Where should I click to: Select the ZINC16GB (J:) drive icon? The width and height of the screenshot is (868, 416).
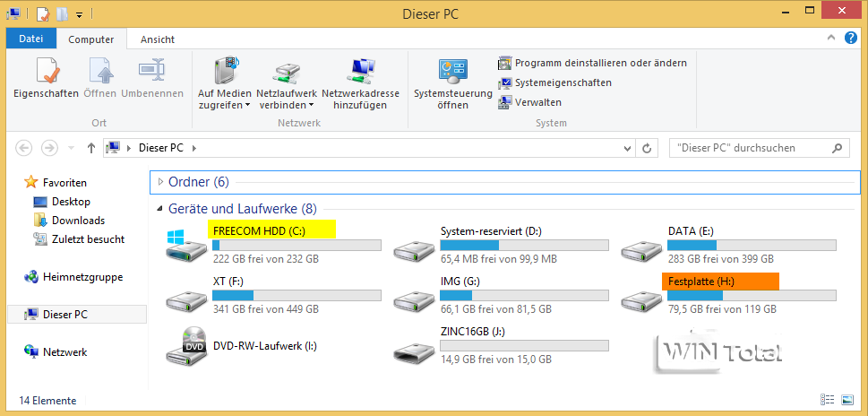(x=414, y=352)
